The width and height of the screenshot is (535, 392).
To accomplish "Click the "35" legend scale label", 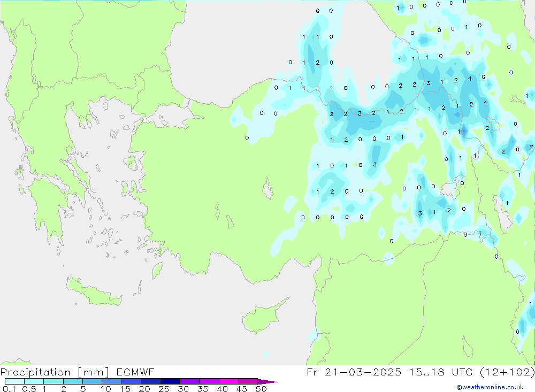I will point(203,389).
